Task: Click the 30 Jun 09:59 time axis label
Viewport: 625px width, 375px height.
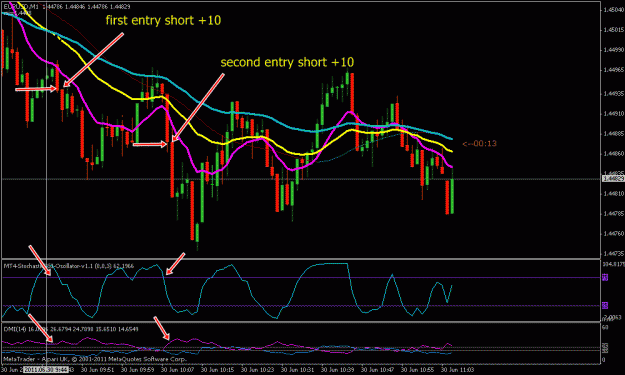Action: (137, 369)
